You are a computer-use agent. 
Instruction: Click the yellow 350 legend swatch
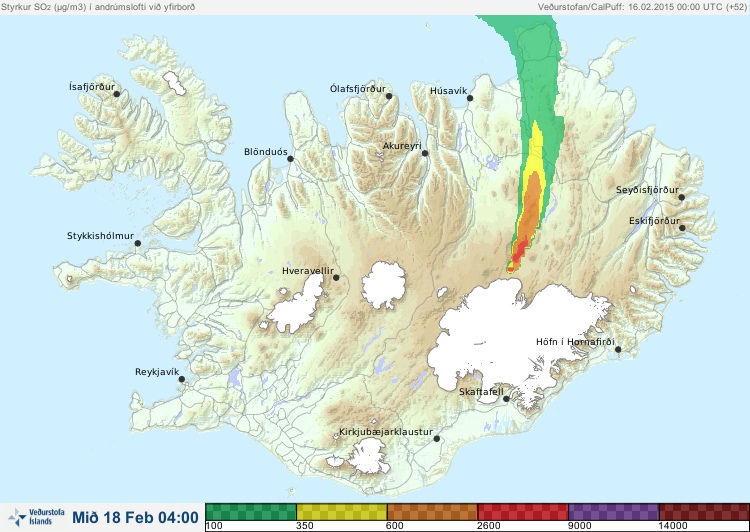pyautogui.click(x=342, y=512)
